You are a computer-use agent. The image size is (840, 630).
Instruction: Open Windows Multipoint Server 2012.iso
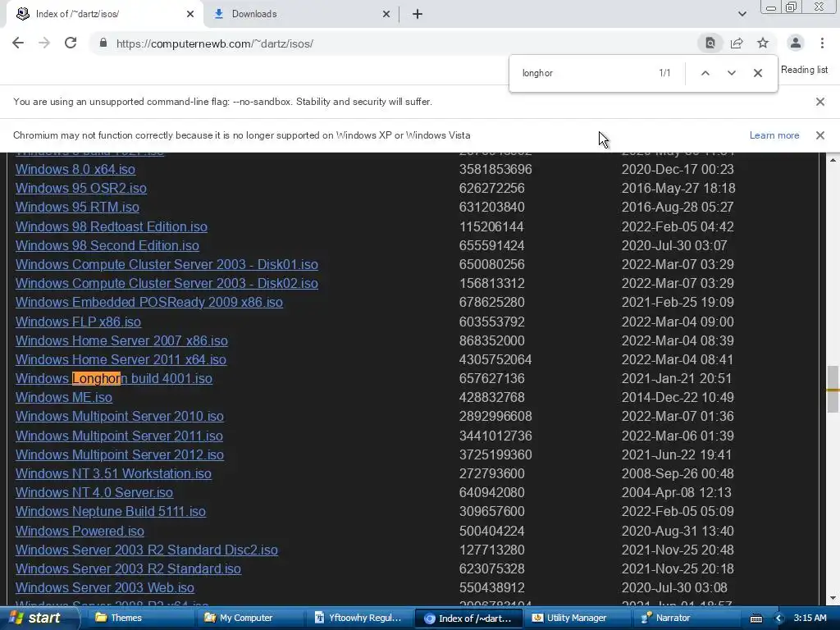(120, 454)
